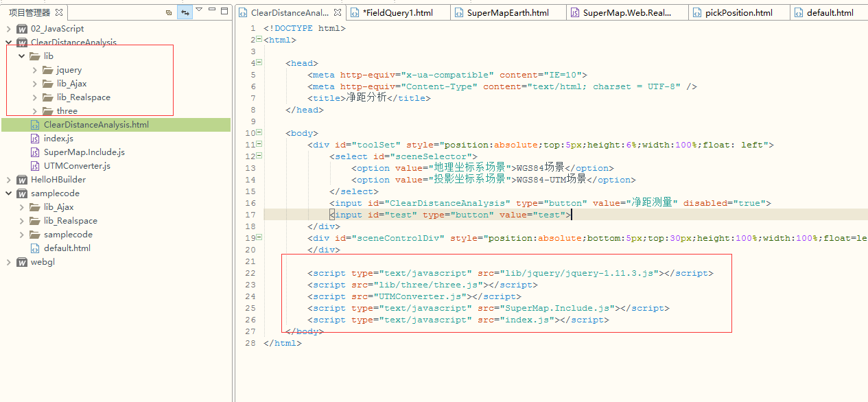This screenshot has height=402, width=868.
Task: Click the SuperMap.Include.js file icon
Action: pyautogui.click(x=35, y=152)
